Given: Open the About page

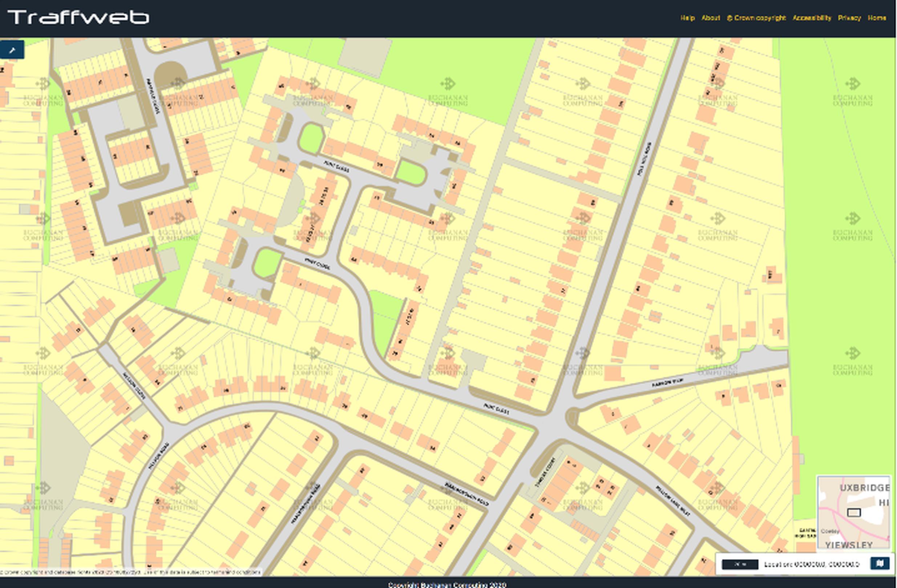Looking at the screenshot, I should coord(710,18).
